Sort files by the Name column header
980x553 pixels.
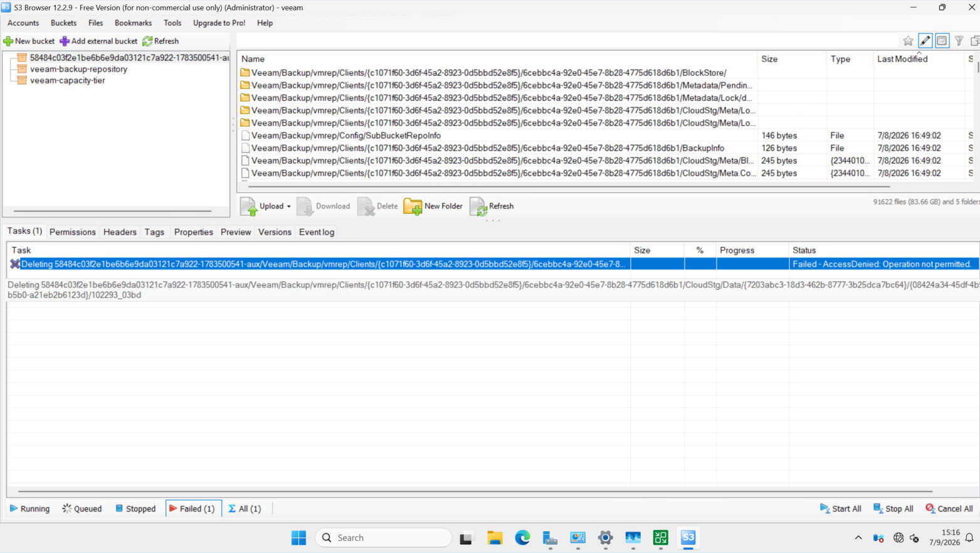tap(497, 59)
